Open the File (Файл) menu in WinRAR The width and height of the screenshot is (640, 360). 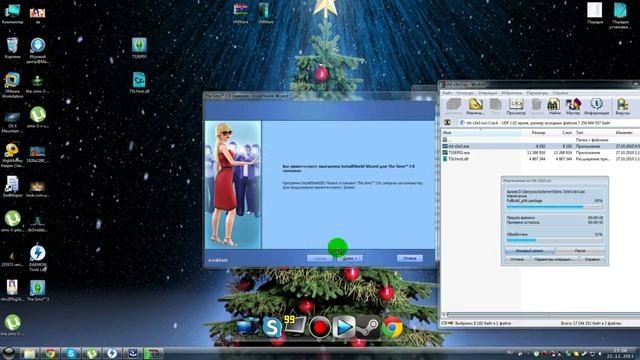click(447, 93)
